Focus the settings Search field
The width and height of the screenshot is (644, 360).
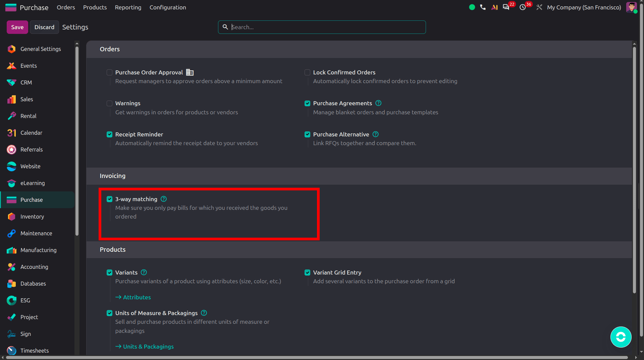(x=322, y=27)
